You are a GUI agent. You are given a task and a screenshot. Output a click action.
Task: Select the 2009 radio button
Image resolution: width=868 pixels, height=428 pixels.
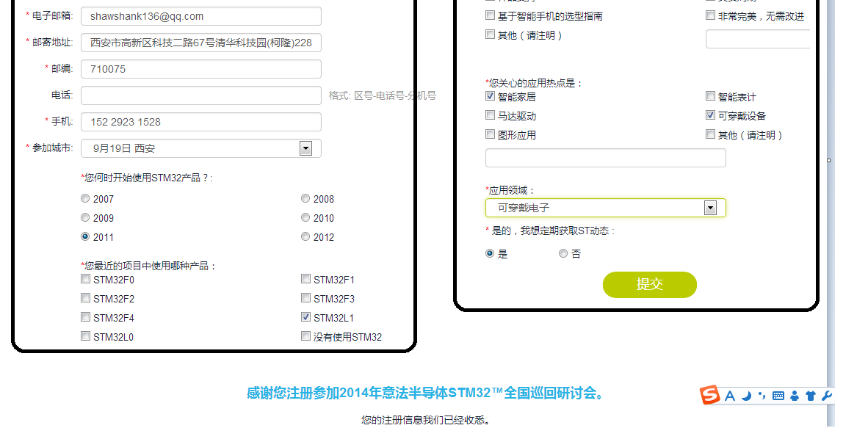[84, 217]
